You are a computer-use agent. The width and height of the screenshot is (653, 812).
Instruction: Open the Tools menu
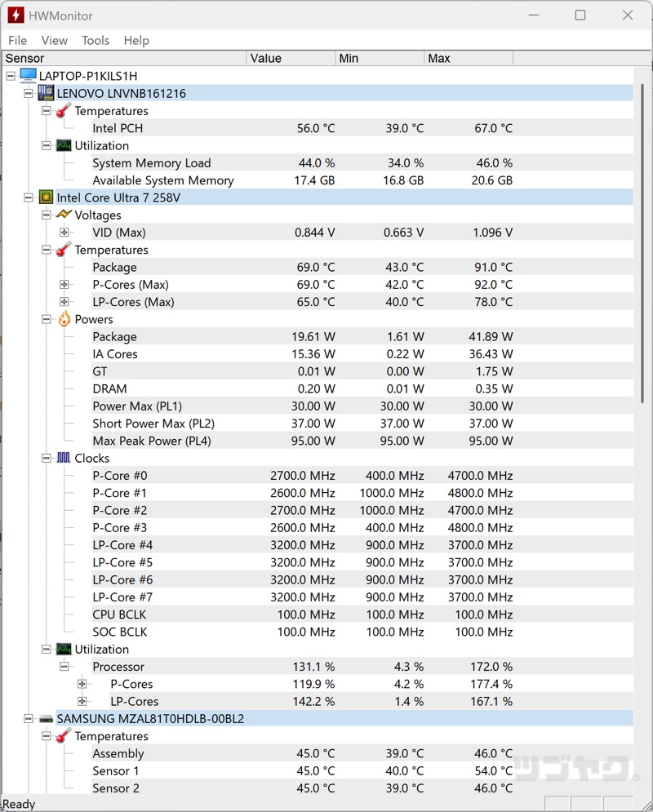(x=96, y=40)
